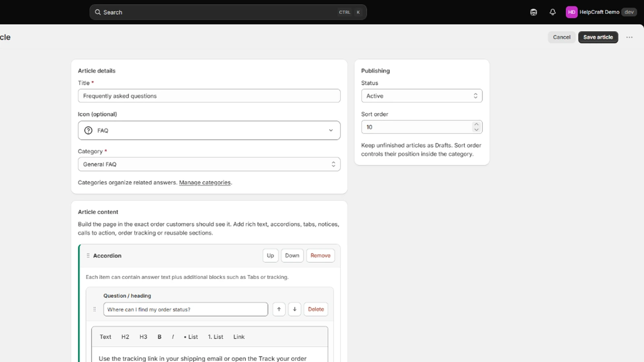This screenshot has width=644, height=362.
Task: Grab the Accordion block drag handle
Action: 88,255
